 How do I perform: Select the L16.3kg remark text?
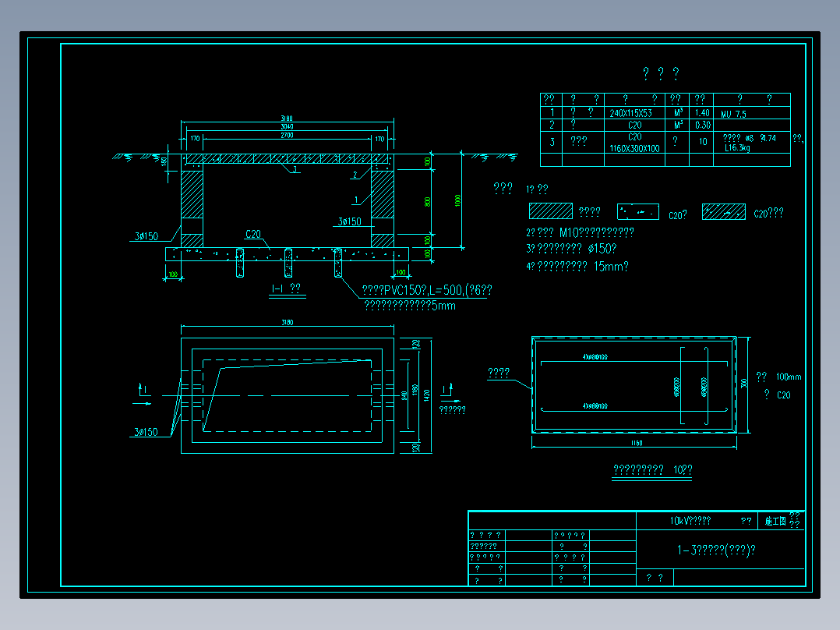pos(737,148)
